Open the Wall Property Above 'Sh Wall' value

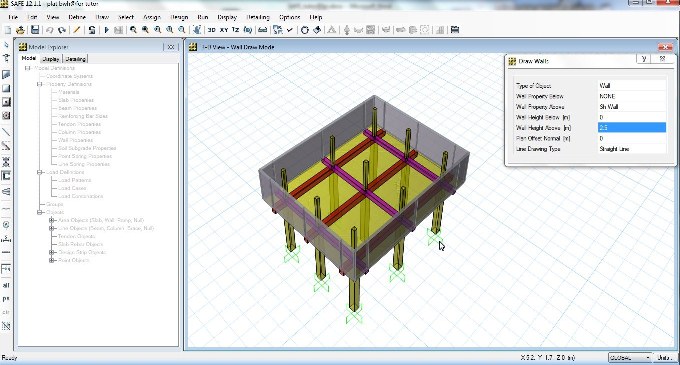631,107
